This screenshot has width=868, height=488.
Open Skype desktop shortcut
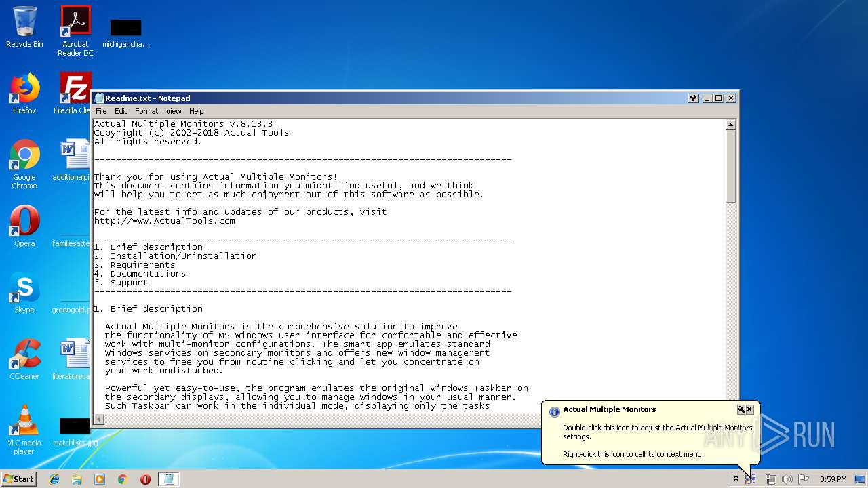(x=24, y=293)
